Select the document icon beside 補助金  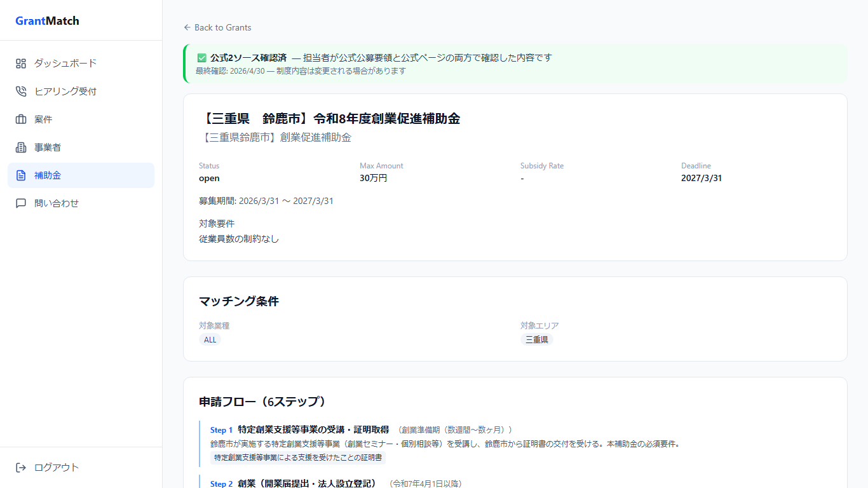click(x=20, y=175)
